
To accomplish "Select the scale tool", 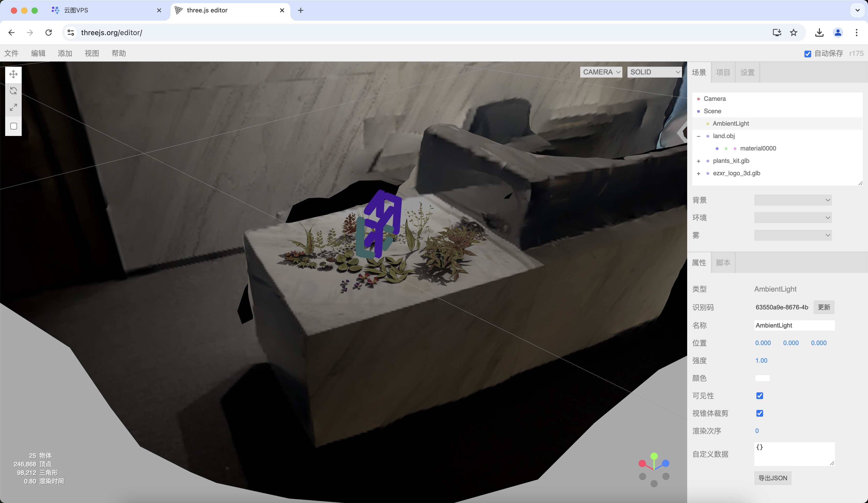I will pyautogui.click(x=13, y=108).
